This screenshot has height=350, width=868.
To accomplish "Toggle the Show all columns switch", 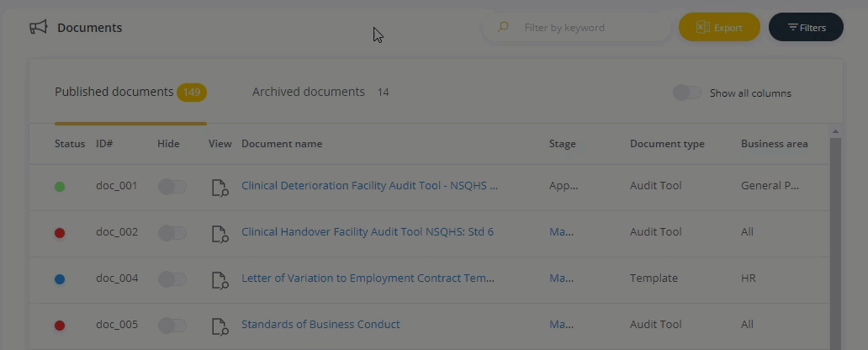I will point(687,93).
